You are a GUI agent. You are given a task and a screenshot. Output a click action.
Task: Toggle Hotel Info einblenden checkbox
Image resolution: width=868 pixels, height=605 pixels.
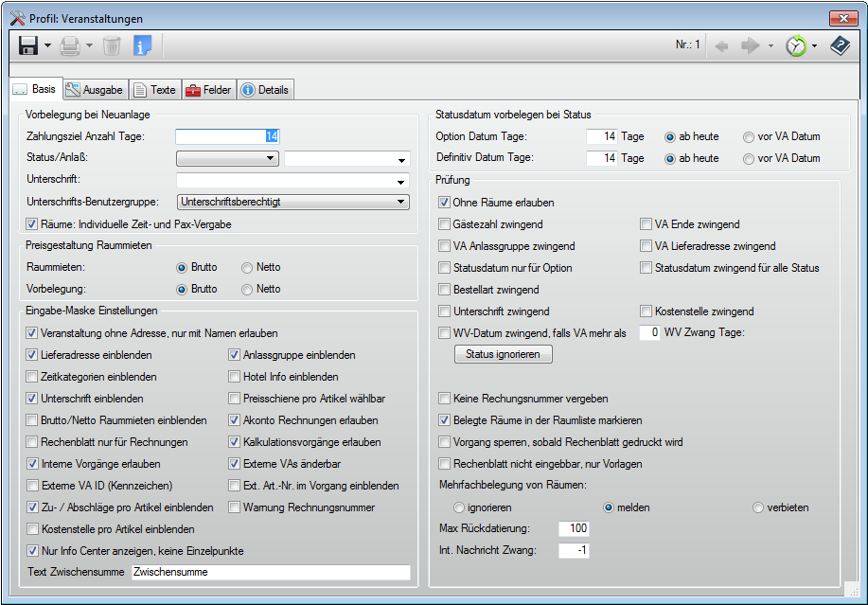236,377
